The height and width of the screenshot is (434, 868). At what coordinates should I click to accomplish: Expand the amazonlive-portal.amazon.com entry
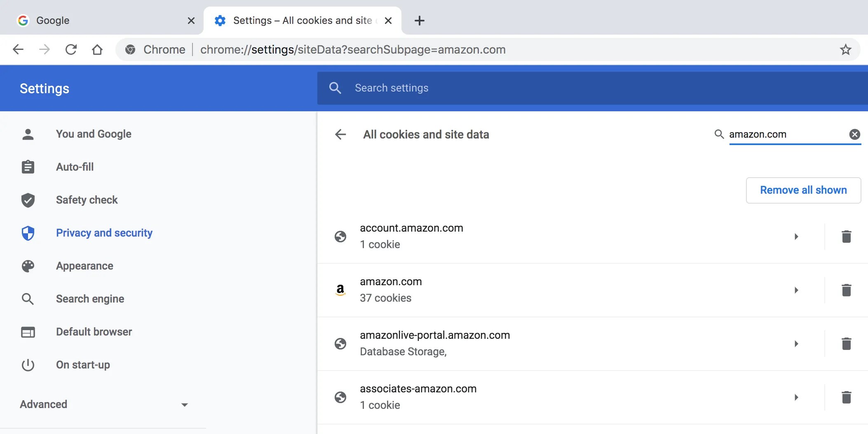click(x=796, y=343)
